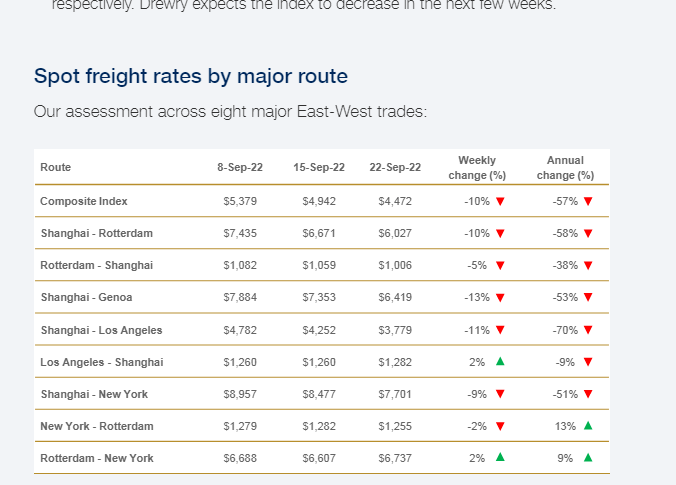Click the Spot freight rates by major route heading
The height and width of the screenshot is (485, 676).
coord(191,76)
